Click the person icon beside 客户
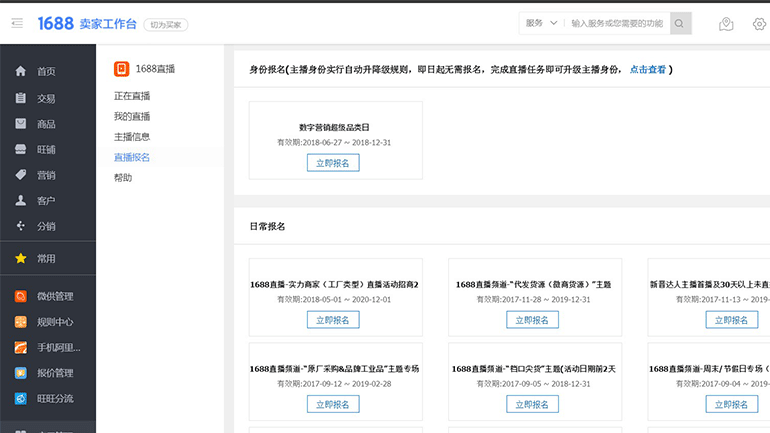 click(21, 200)
